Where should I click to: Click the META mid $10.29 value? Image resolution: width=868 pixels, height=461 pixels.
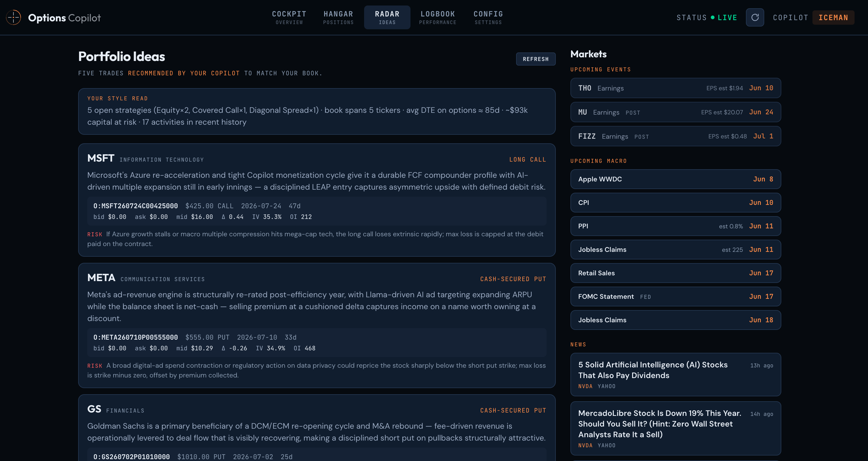pos(202,348)
